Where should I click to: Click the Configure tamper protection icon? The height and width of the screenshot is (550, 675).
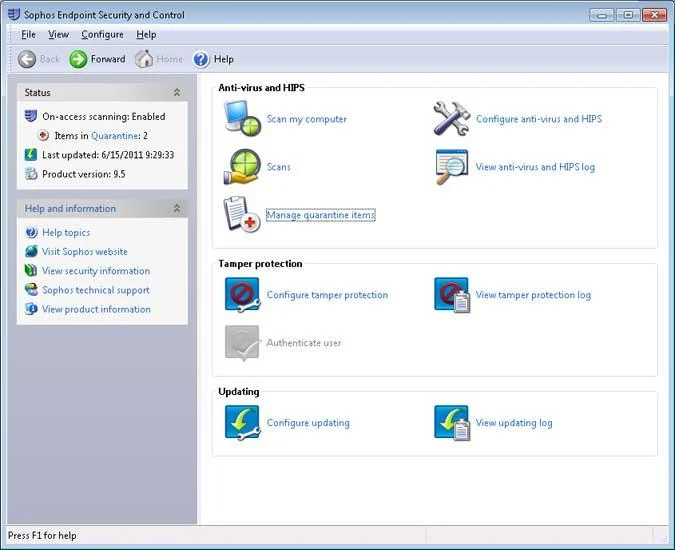pyautogui.click(x=242, y=295)
